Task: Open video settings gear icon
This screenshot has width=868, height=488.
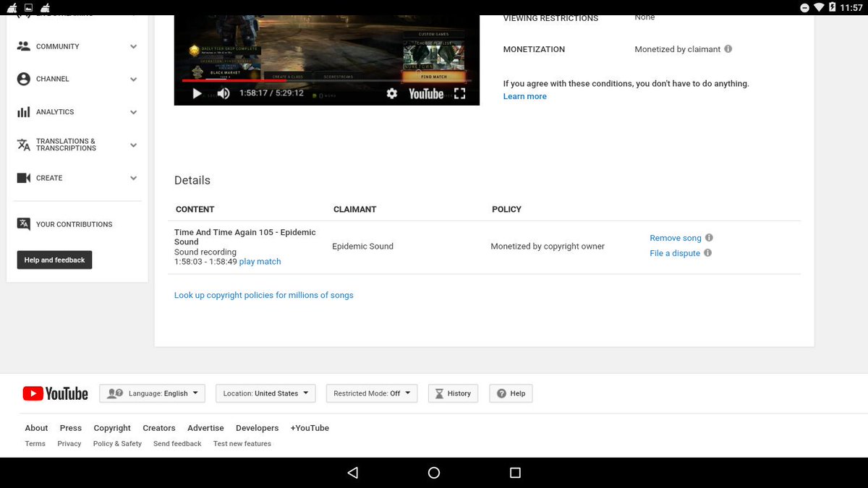Action: [392, 93]
